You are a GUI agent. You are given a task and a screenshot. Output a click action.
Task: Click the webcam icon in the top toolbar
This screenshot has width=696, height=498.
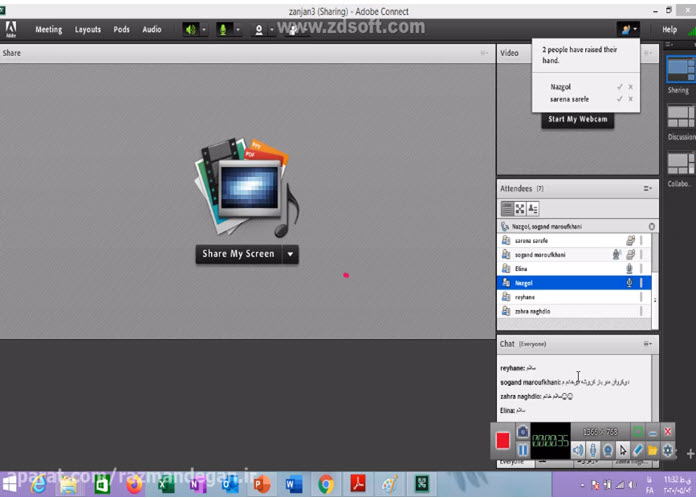point(259,30)
